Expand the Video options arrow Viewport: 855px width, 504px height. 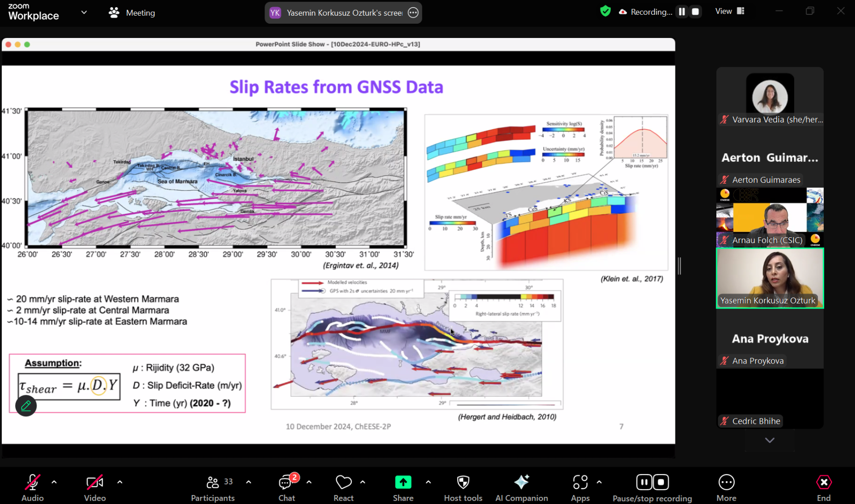point(120,482)
